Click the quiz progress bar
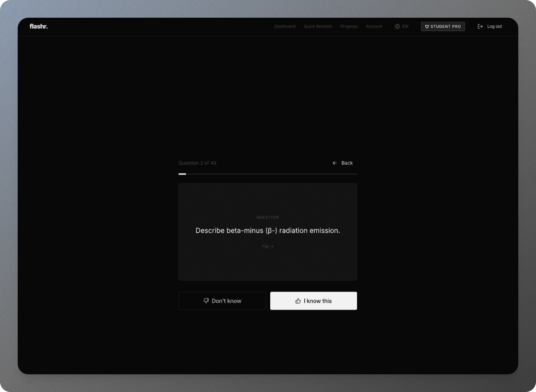The width and height of the screenshot is (536, 392). pos(268,174)
